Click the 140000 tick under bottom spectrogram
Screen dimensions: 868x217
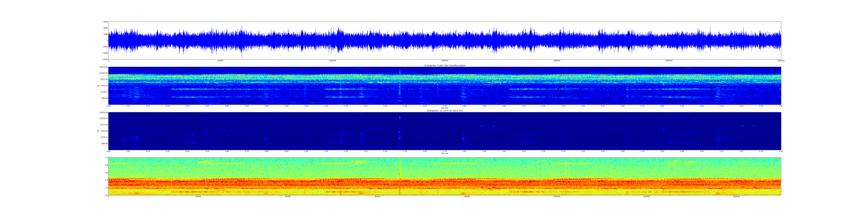[x=736, y=196]
